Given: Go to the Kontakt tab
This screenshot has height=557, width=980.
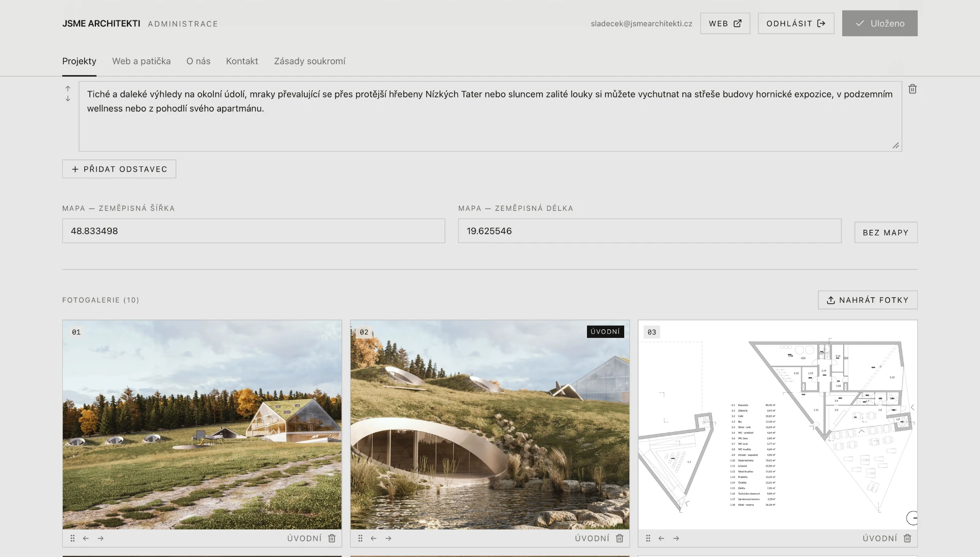Looking at the screenshot, I should coord(242,61).
